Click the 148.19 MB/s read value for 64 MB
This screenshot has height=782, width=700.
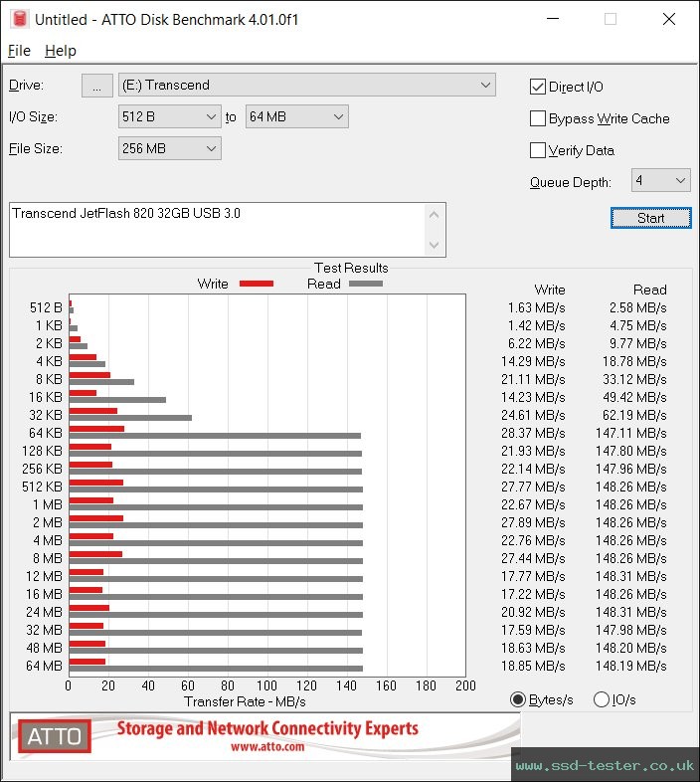[630, 666]
